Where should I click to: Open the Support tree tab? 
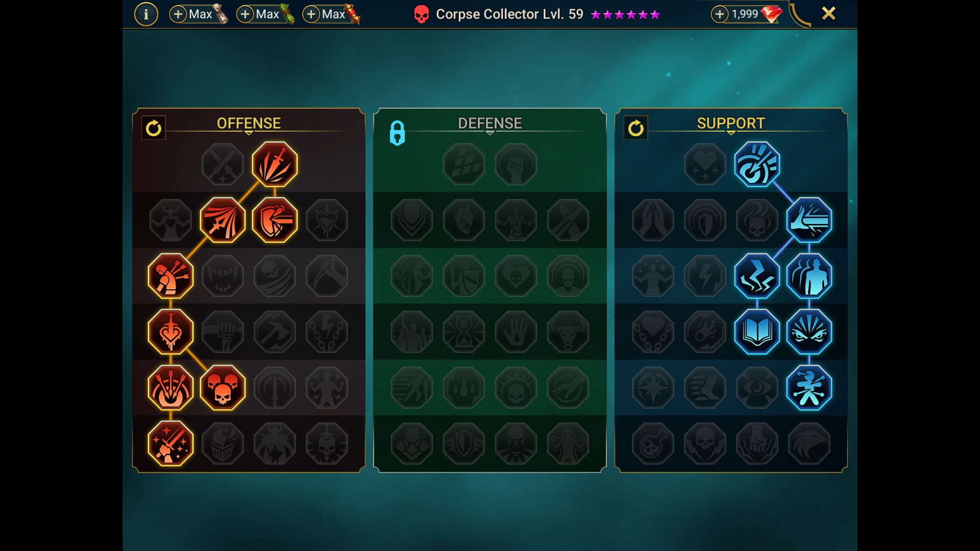click(731, 123)
